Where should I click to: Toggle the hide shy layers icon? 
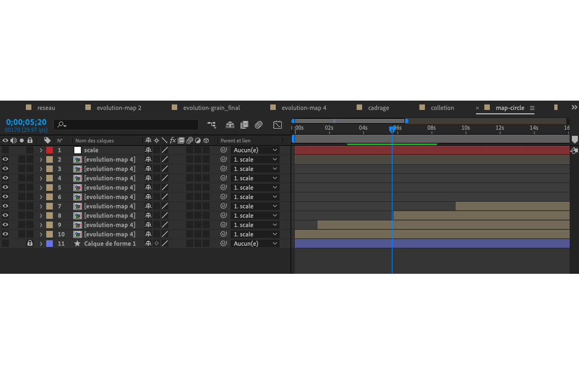[230, 125]
